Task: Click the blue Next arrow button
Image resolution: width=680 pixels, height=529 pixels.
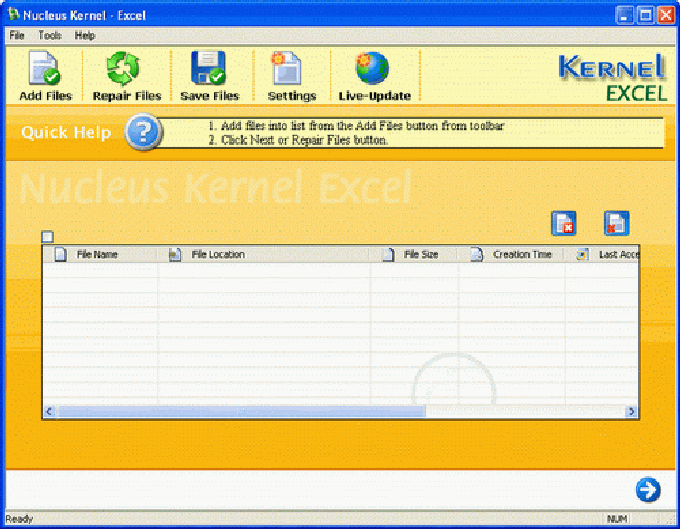Action: coord(648,490)
